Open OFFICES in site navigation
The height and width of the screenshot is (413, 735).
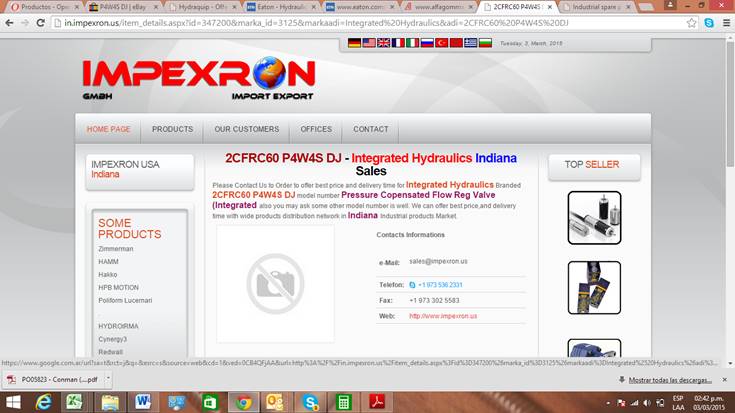(x=316, y=129)
